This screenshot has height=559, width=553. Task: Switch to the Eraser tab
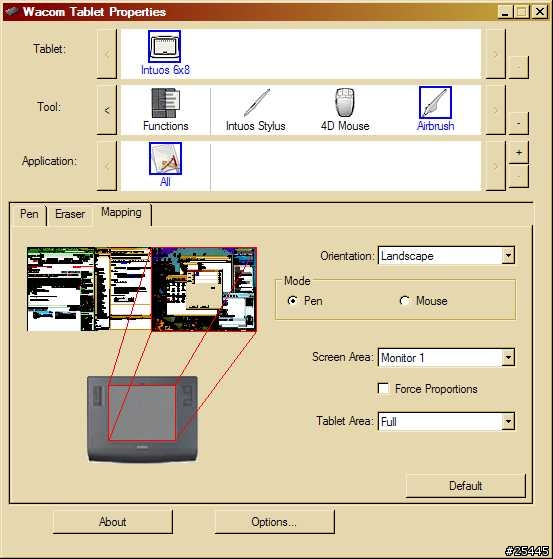pos(70,214)
